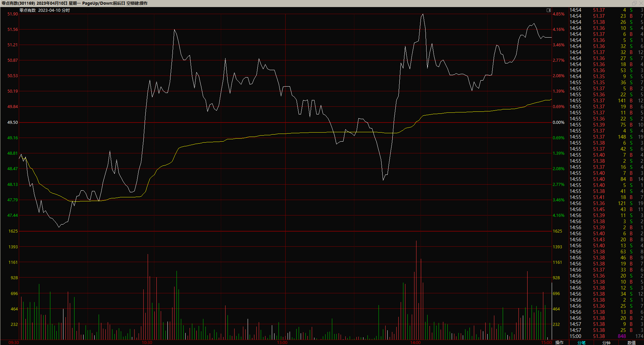Click the 14:00 time axis label
Viewport: 644px width, 345px height.
tap(415, 342)
